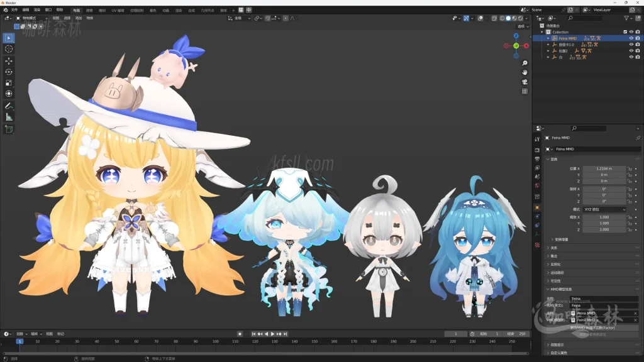644x362 pixels.
Task: Open the 文件 menu
Action: pos(15,10)
